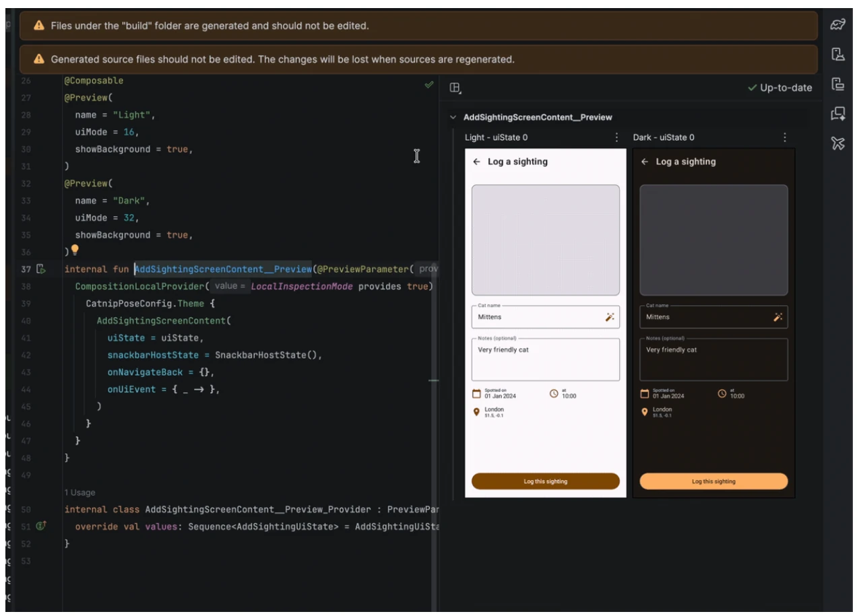Click 'Log a sighting' title in Light preview
The width and height of the screenshot is (859, 616).
(517, 162)
